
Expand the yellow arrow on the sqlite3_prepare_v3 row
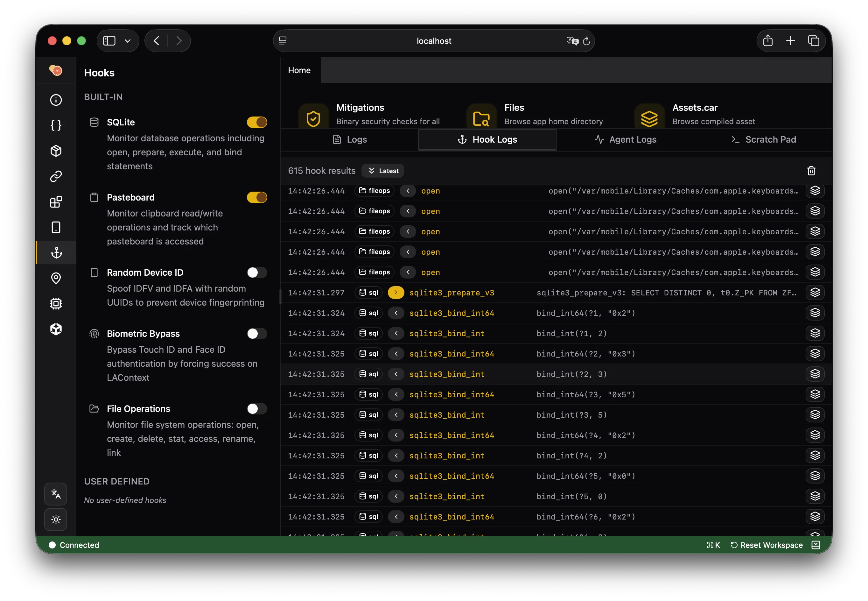[x=395, y=293]
